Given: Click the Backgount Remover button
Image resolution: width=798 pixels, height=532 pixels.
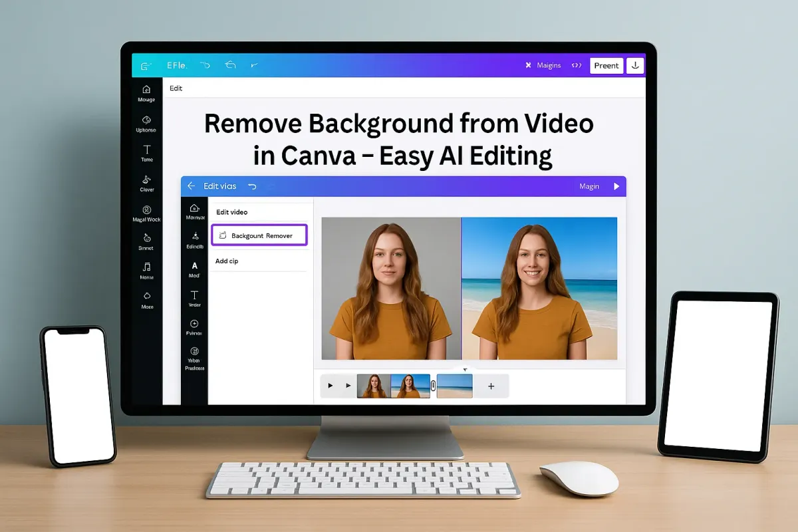Looking at the screenshot, I should 259,235.
